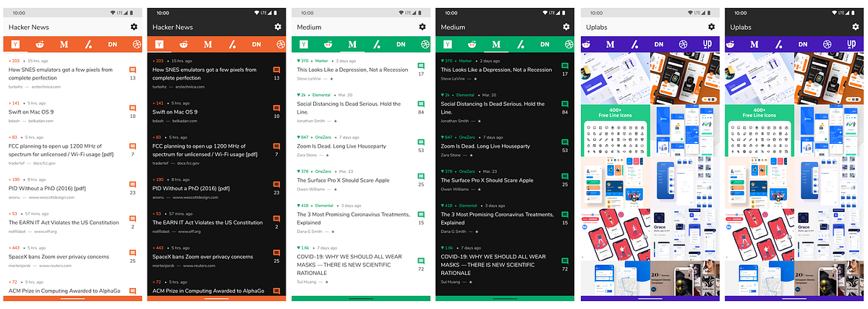Screen dimensions: 868x309
Task: Open settings gear on light Medium screen
Action: [x=422, y=27]
